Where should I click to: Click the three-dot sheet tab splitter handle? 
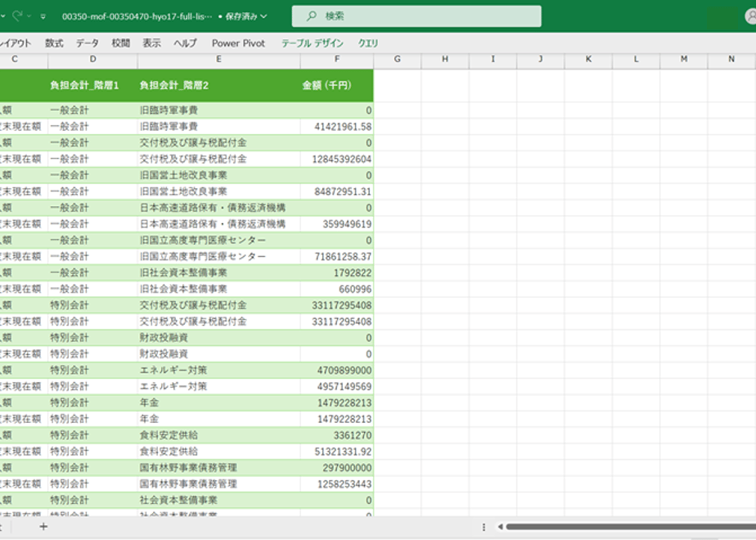(484, 527)
